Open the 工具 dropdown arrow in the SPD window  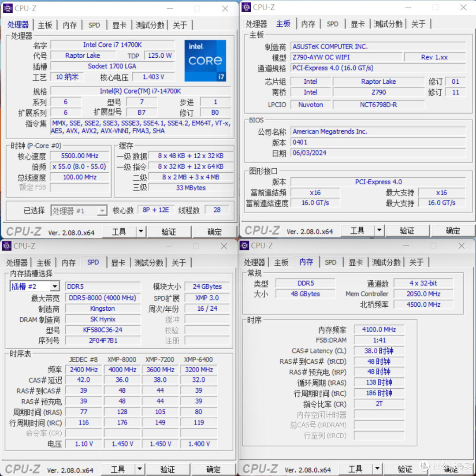point(140,469)
